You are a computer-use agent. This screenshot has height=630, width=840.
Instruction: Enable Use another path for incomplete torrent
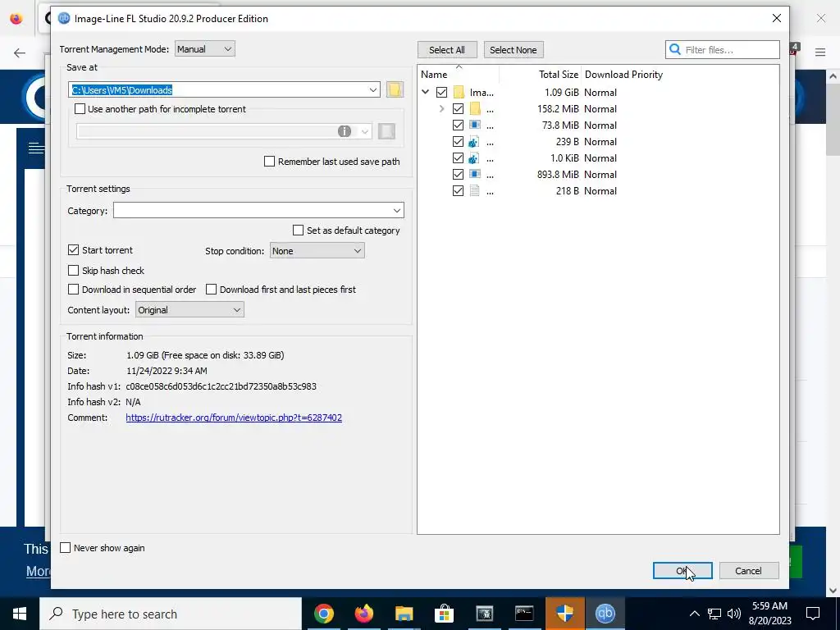pyautogui.click(x=80, y=109)
